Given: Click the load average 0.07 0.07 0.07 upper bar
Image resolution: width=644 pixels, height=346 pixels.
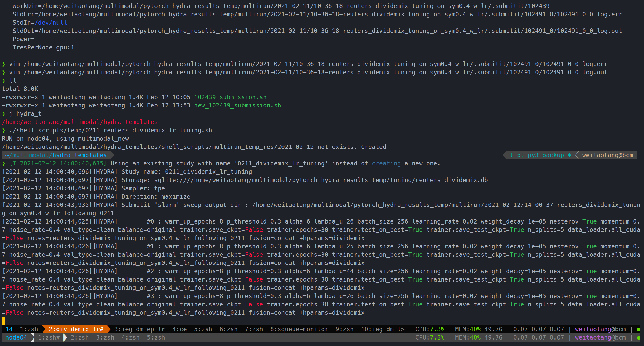Looking at the screenshot, I should pos(539,329).
